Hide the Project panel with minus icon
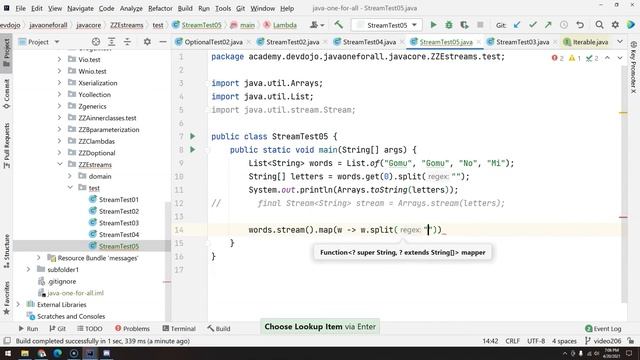Viewport: 640px width, 360px height. (x=163, y=42)
